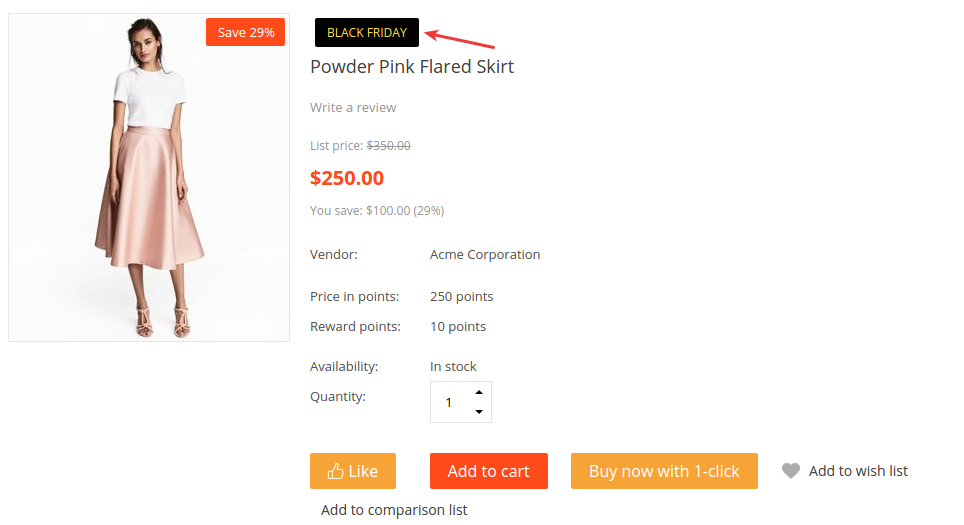Image resolution: width=964 pixels, height=525 pixels.
Task: Click Buy now with 1-click button
Action: (664, 471)
